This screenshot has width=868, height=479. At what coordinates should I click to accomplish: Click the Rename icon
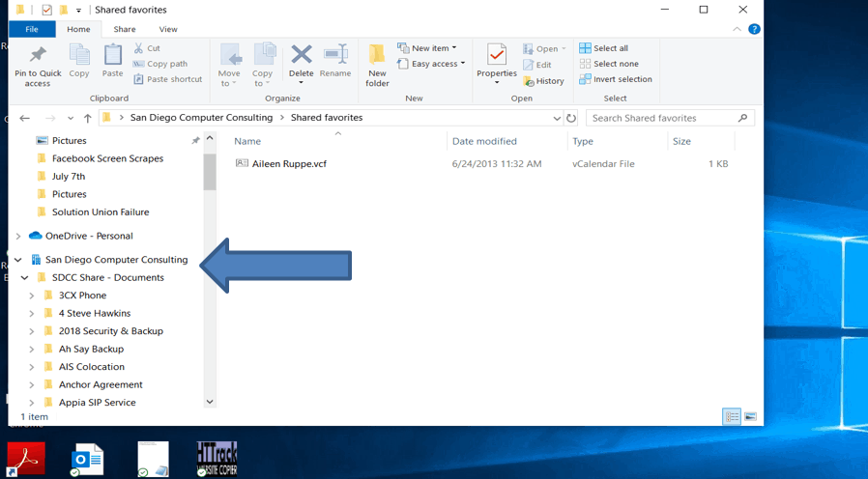tap(335, 54)
